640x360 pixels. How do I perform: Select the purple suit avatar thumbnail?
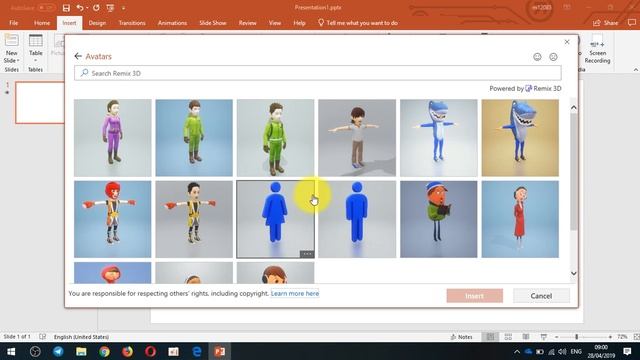(113, 138)
